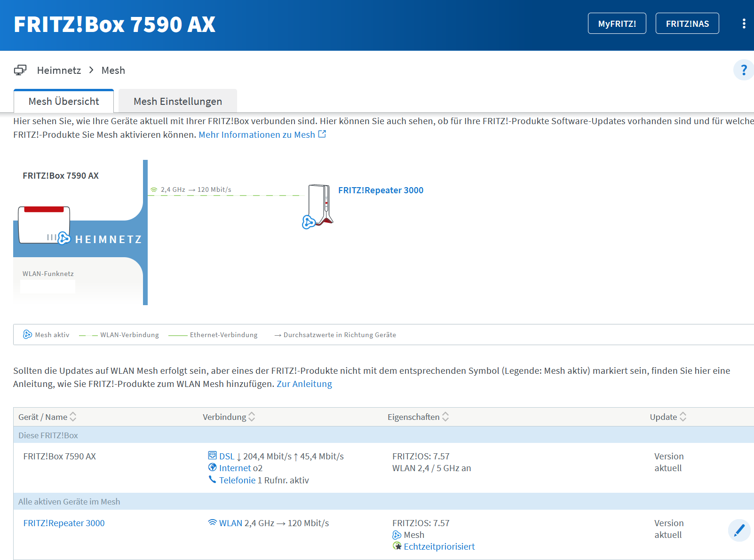Click the Telefonie phone icon

pos(212,480)
